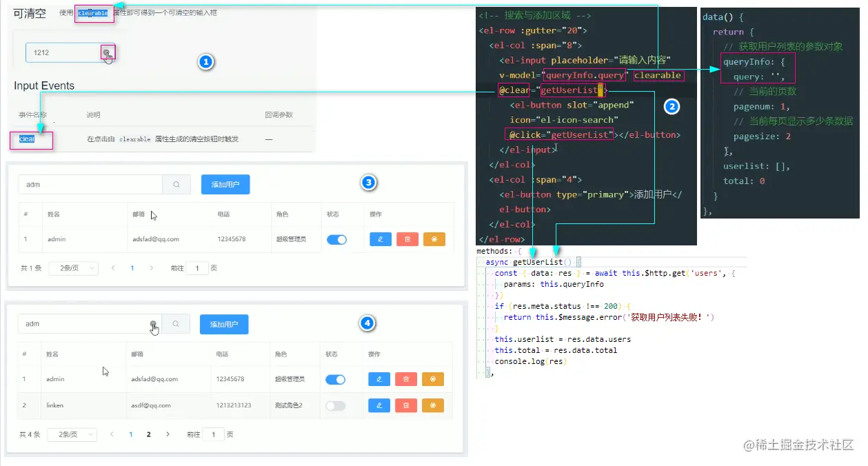Click the next-page arrow in the 共 4 条 pagination
The height and width of the screenshot is (466, 868).
click(x=167, y=434)
